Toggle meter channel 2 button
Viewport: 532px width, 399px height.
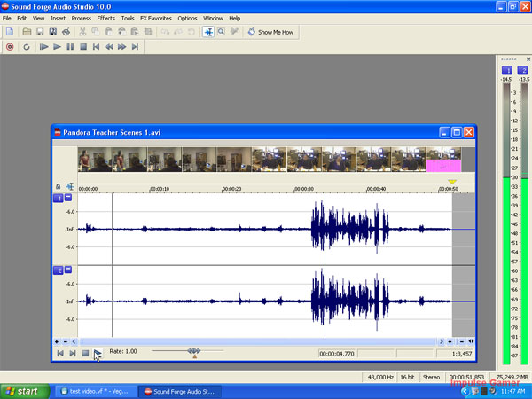click(x=522, y=70)
